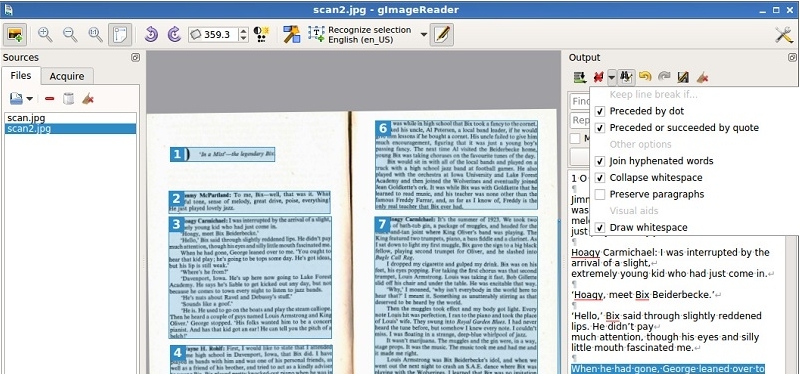Screen dimensions: 800x374
Task: Undo last output edit
Action: (645, 77)
